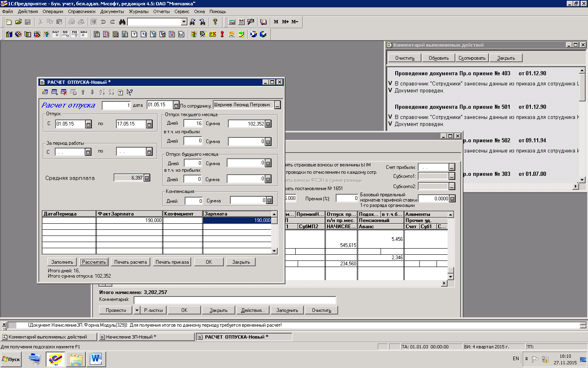
Task: Open the Сервис menu
Action: [x=182, y=11]
